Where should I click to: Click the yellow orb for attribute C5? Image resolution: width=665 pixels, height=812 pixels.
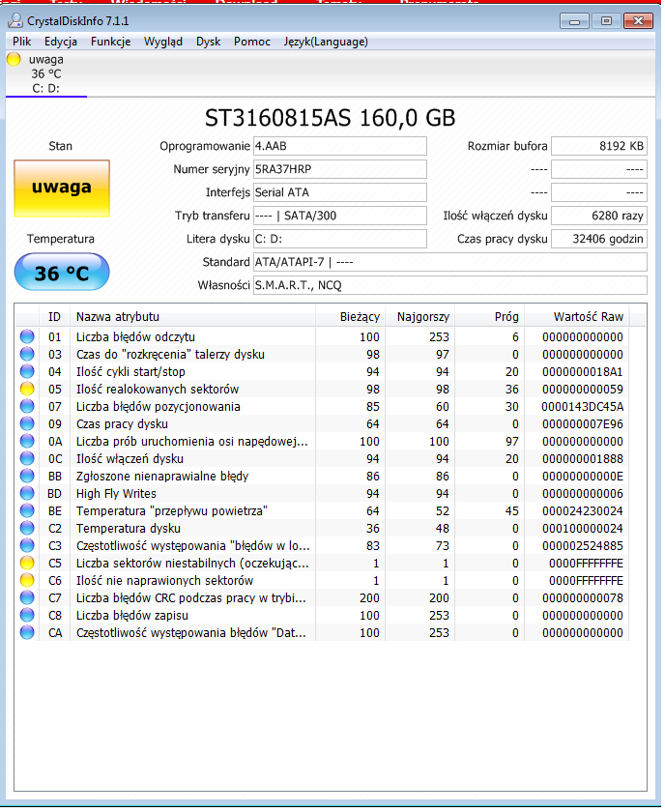click(x=27, y=564)
